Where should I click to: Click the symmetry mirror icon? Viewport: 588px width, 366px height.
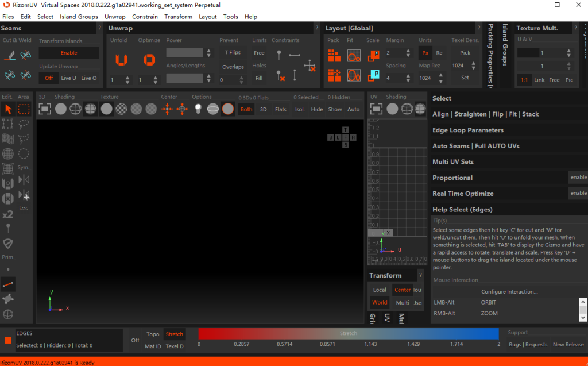point(24,180)
